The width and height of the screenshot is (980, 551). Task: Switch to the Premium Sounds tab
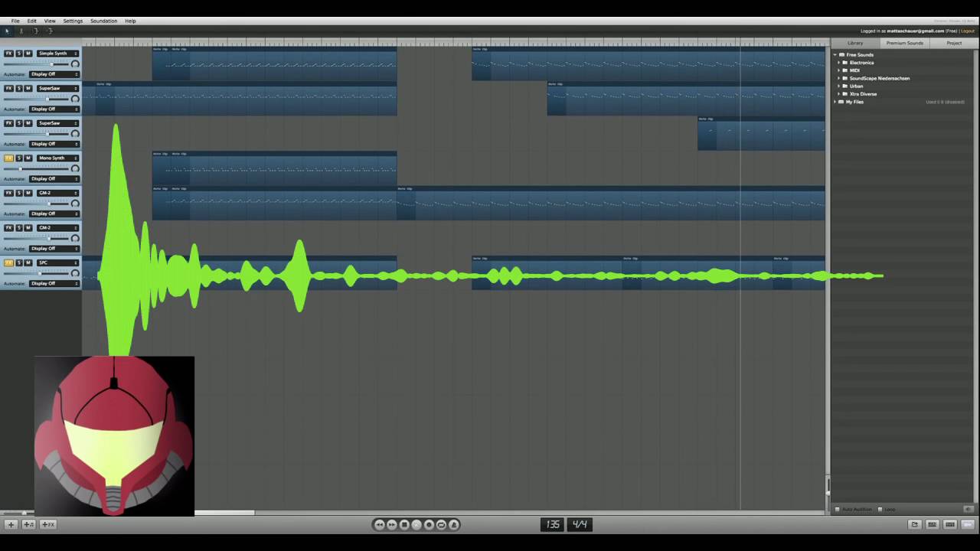[904, 43]
